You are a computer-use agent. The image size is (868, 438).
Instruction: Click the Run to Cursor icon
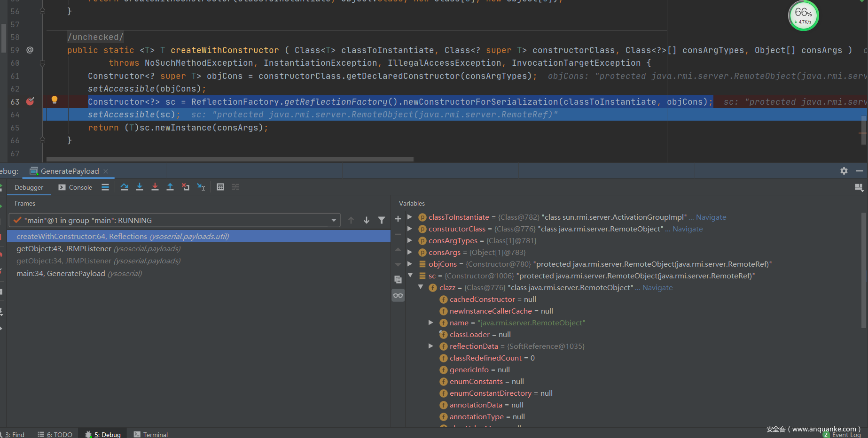[201, 187]
